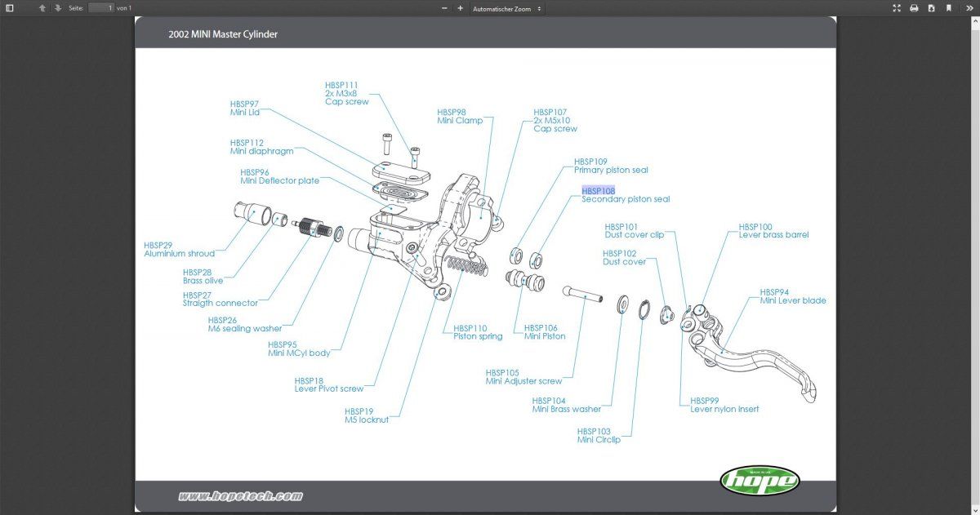Go to the next page arrow
Screen dimensions: 980x515
[x=58, y=8]
